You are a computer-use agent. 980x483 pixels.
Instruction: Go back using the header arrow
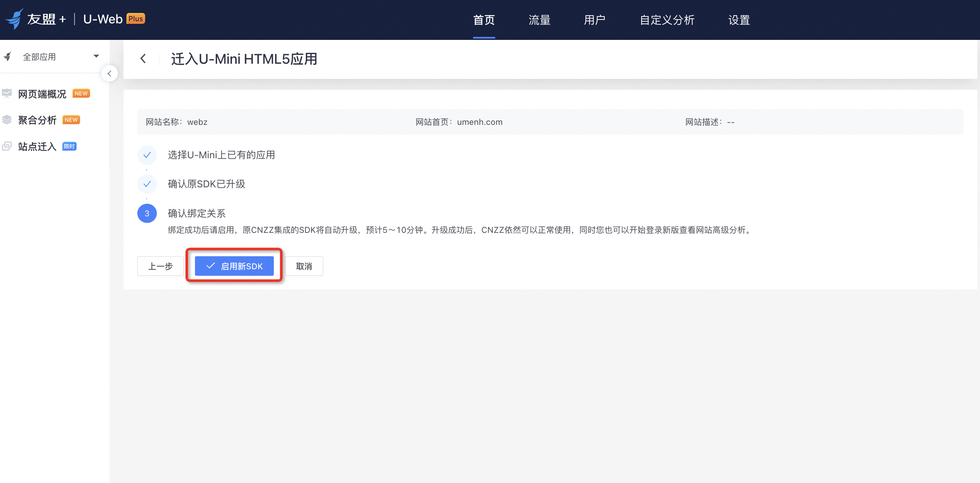coord(143,59)
